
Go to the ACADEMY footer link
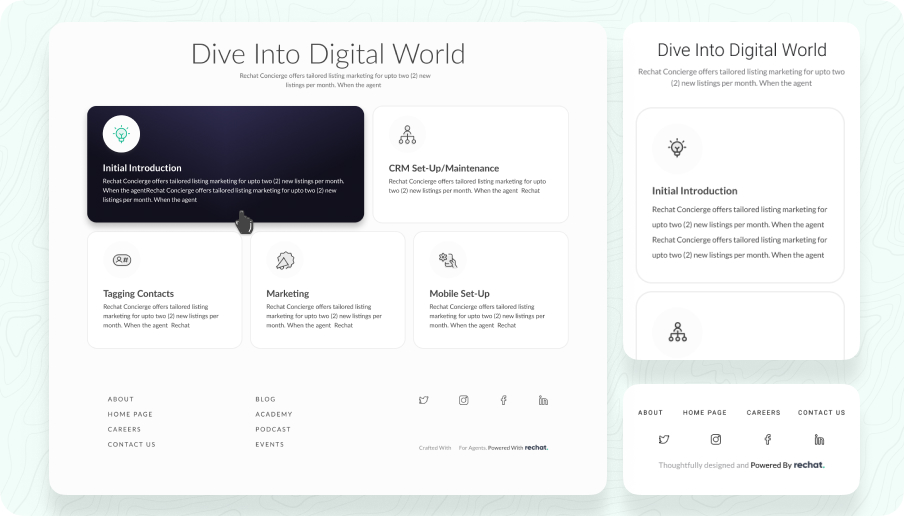click(274, 414)
